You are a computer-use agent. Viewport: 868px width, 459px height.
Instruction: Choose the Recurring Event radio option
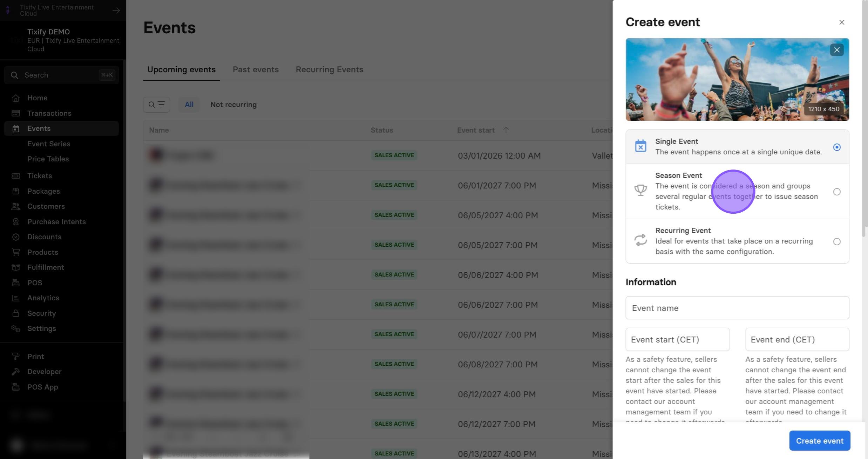tap(836, 241)
